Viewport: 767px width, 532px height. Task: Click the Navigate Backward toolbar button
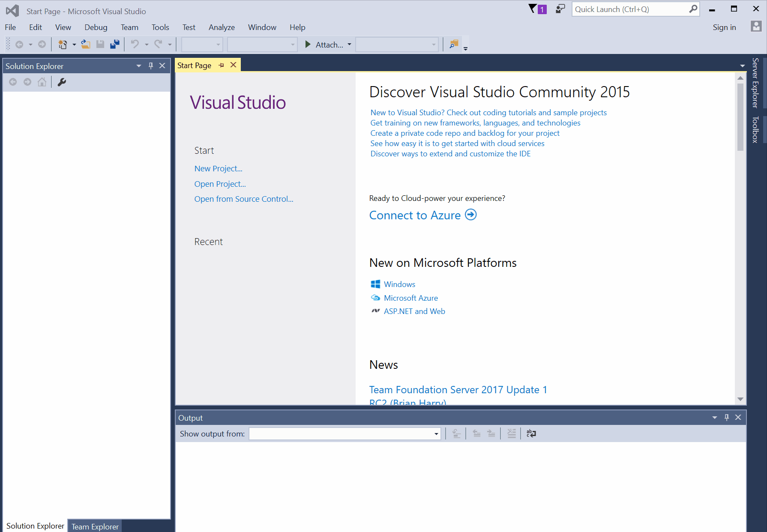pos(19,44)
